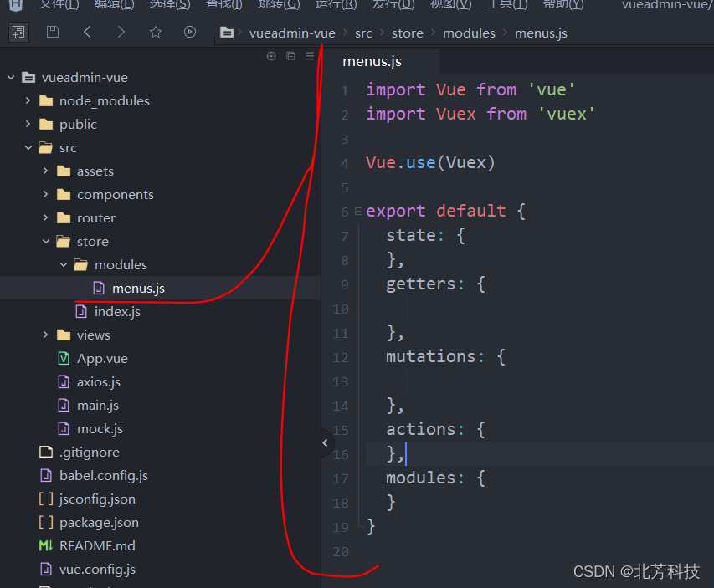The image size is (714, 588).
Task: Click the new file toolbar icon
Action: click(x=18, y=32)
